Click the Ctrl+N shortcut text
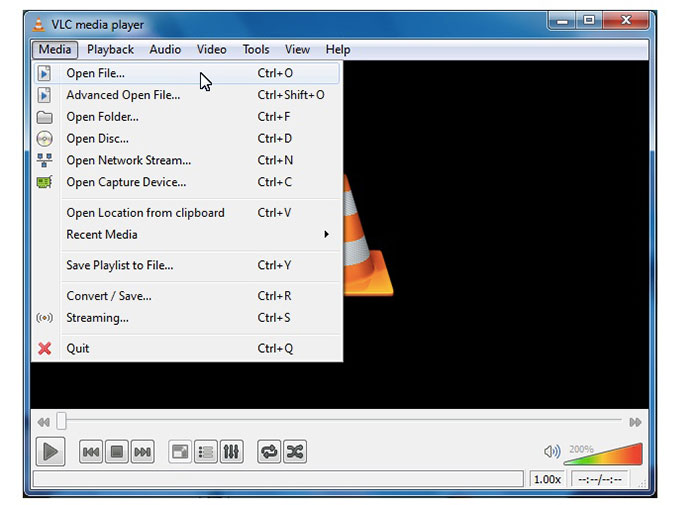 275,160
